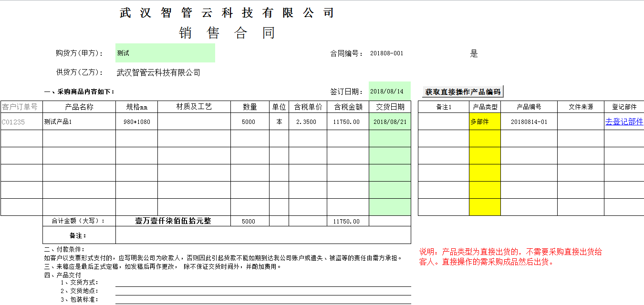Viewport: 644px width, 305px height.
Task: Click the 备注 label cell
Action: coord(79,235)
